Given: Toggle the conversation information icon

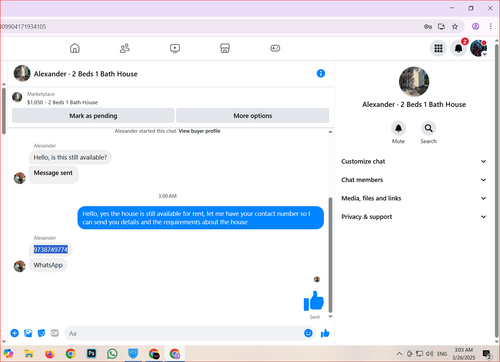Looking at the screenshot, I should click(x=321, y=73).
